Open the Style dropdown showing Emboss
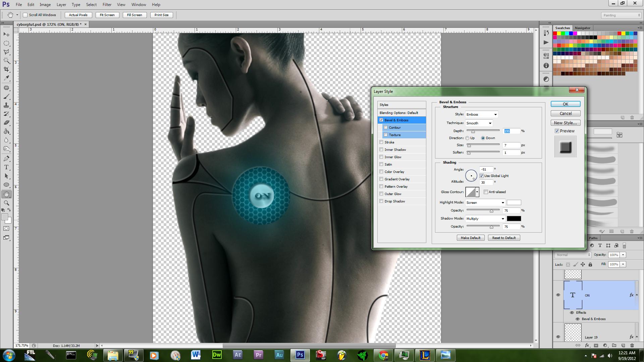This screenshot has width=644, height=362. pyautogui.click(x=481, y=115)
